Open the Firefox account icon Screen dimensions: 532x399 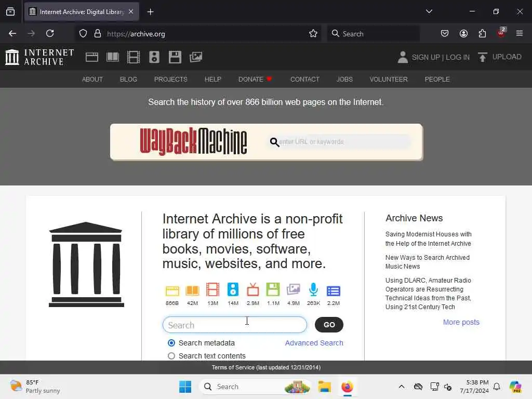coord(463,33)
